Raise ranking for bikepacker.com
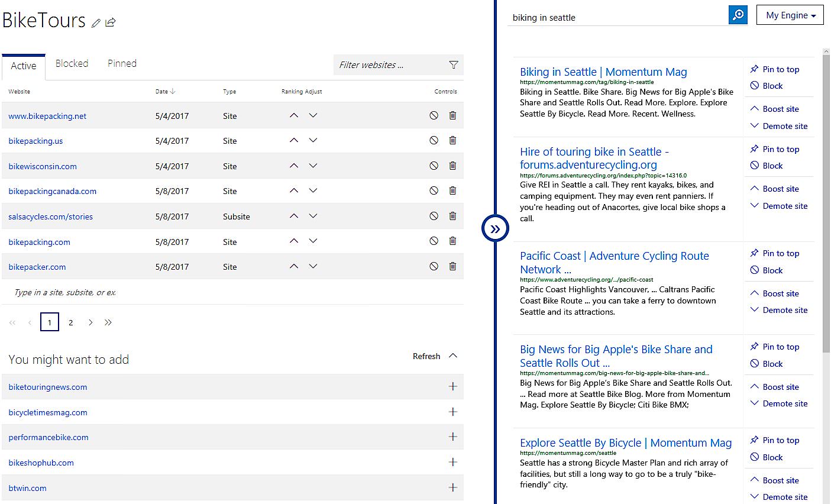Screen dimensions: 831x504 pos(294,266)
